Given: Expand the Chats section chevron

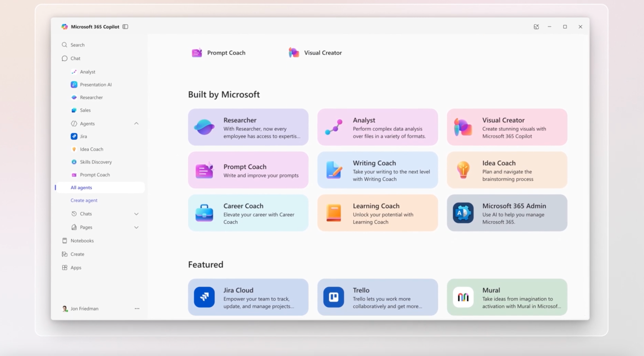Looking at the screenshot, I should (136, 214).
